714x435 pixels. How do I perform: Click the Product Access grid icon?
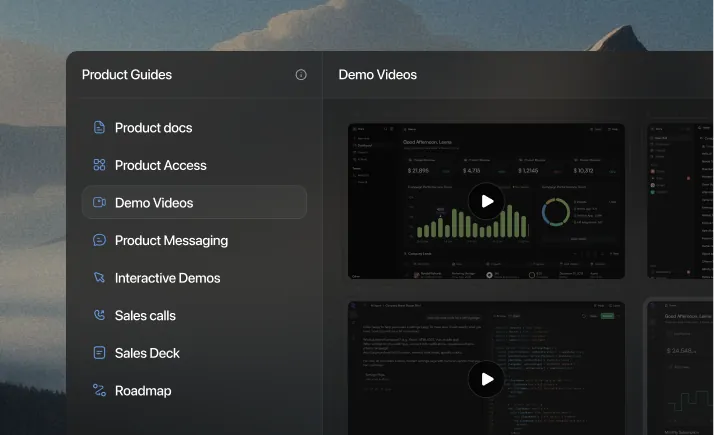(x=99, y=165)
